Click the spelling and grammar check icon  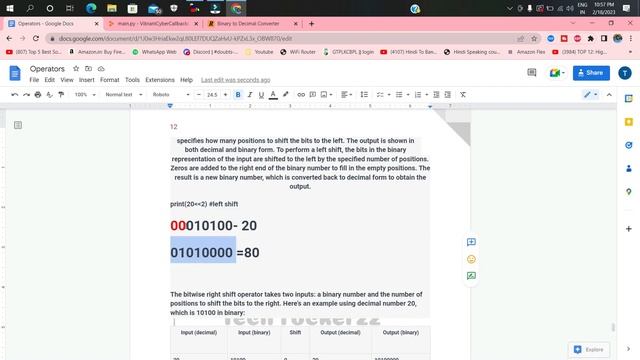point(49,95)
